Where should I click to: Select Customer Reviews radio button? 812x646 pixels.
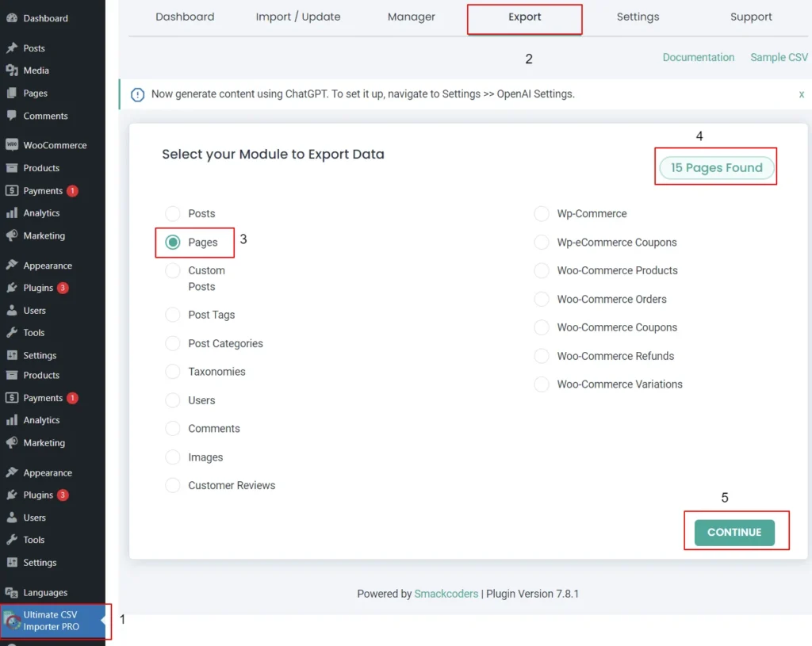[172, 486]
